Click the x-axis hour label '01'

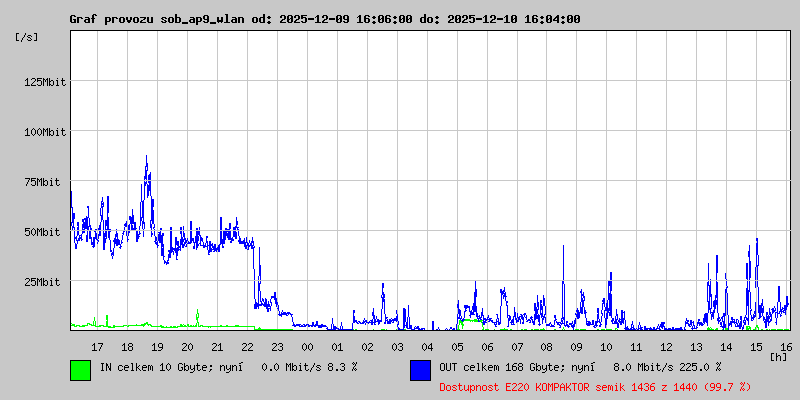coord(337,347)
